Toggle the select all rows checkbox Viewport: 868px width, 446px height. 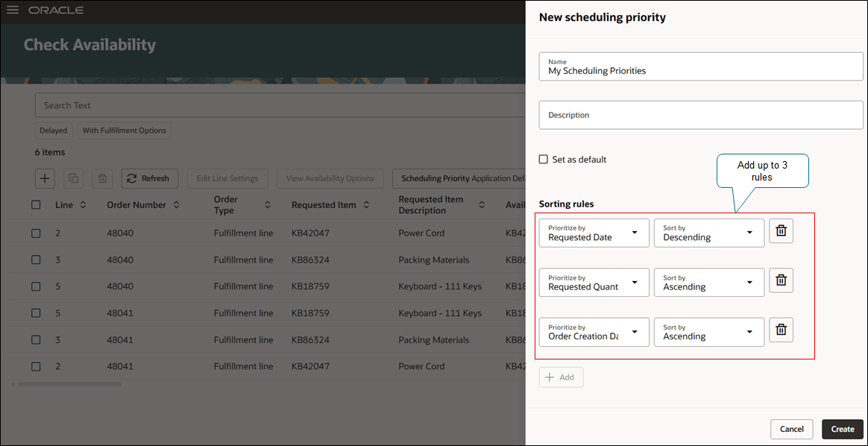point(36,205)
